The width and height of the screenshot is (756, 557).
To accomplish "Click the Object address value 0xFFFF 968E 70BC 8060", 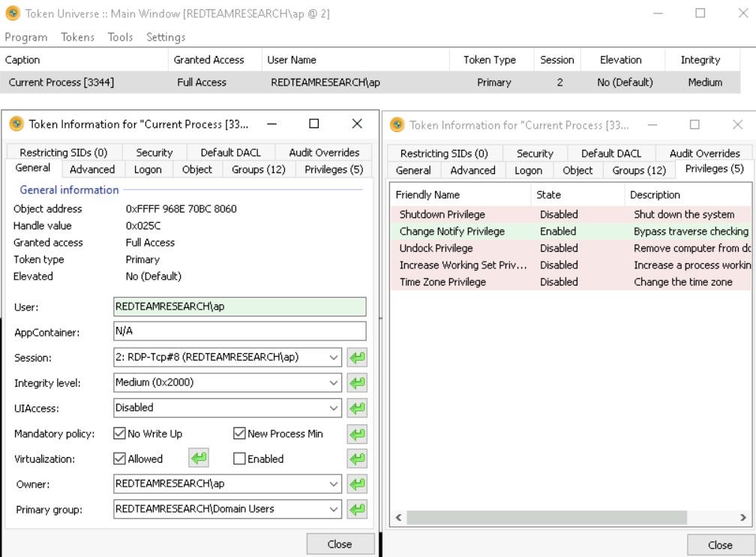I will tap(181, 208).
